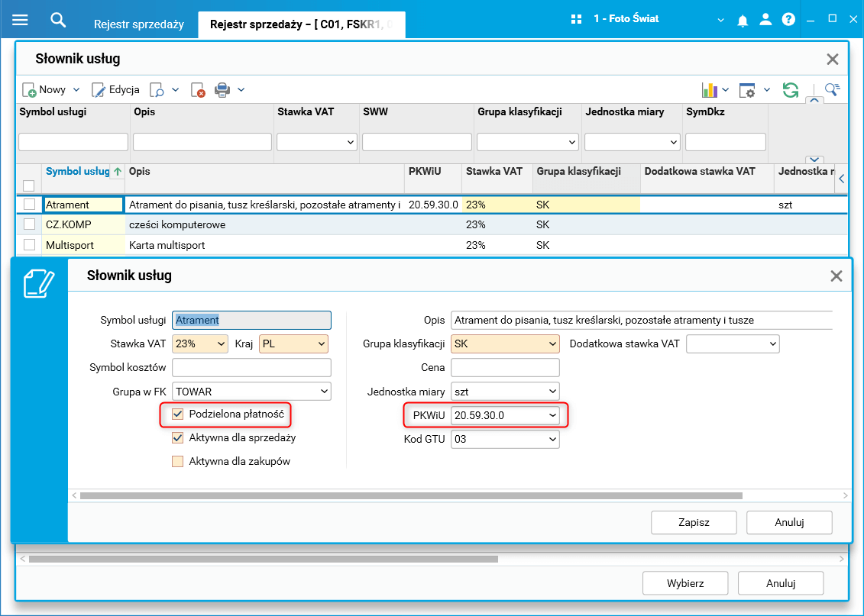864x616 pixels.
Task: Click the help question mark icon
Action: tap(788, 20)
